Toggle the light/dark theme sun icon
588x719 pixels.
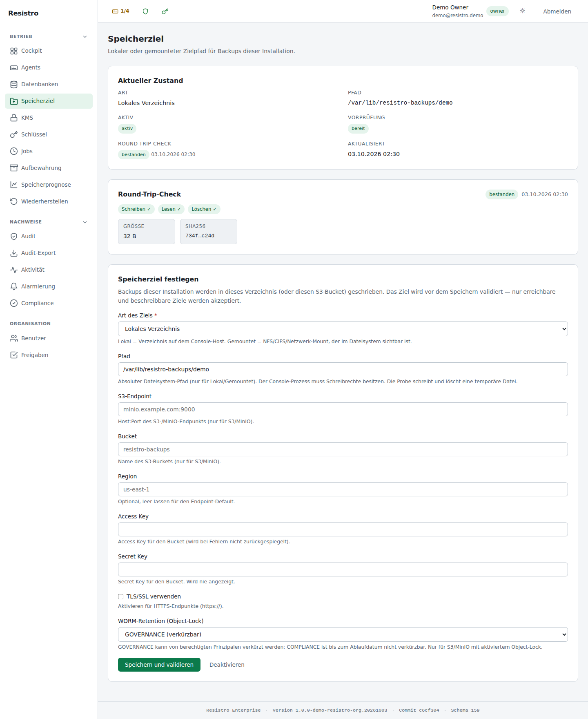(523, 11)
